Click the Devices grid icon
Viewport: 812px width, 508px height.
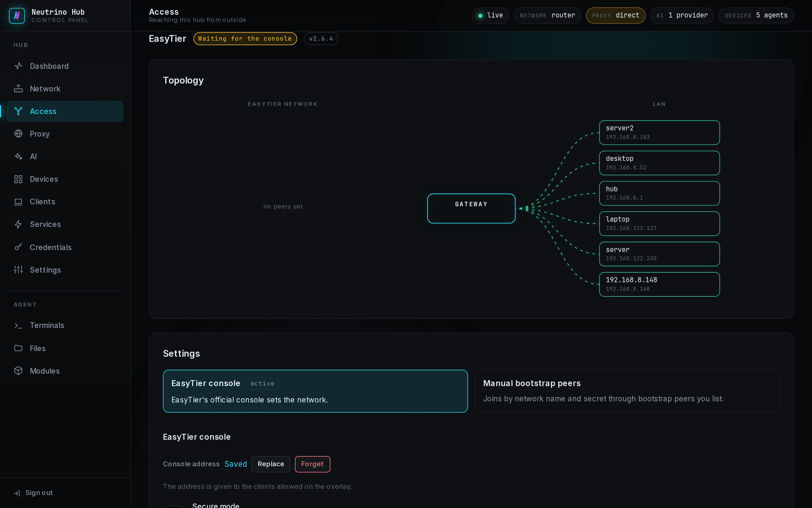coord(18,179)
